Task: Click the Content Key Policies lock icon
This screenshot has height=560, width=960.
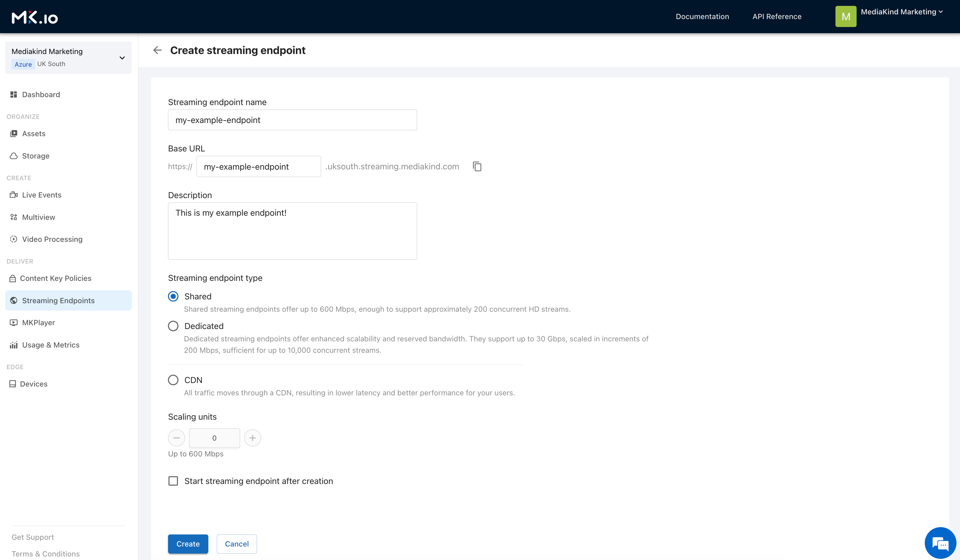Action: point(13,278)
